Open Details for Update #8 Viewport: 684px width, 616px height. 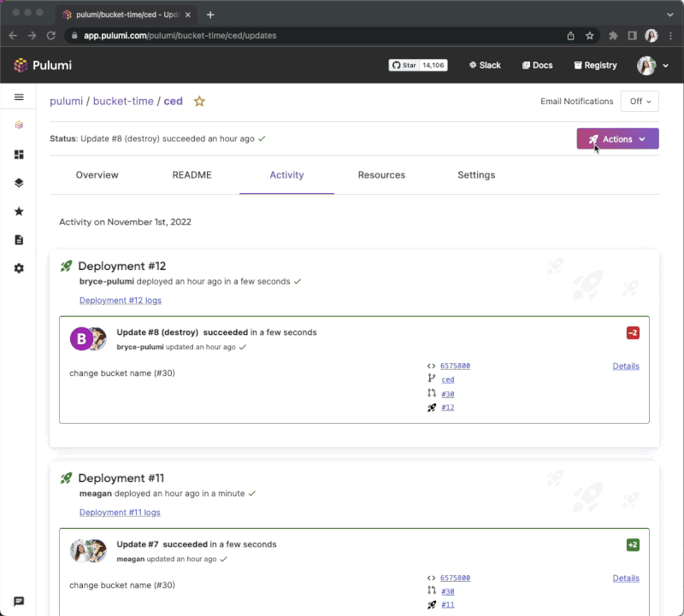click(626, 367)
